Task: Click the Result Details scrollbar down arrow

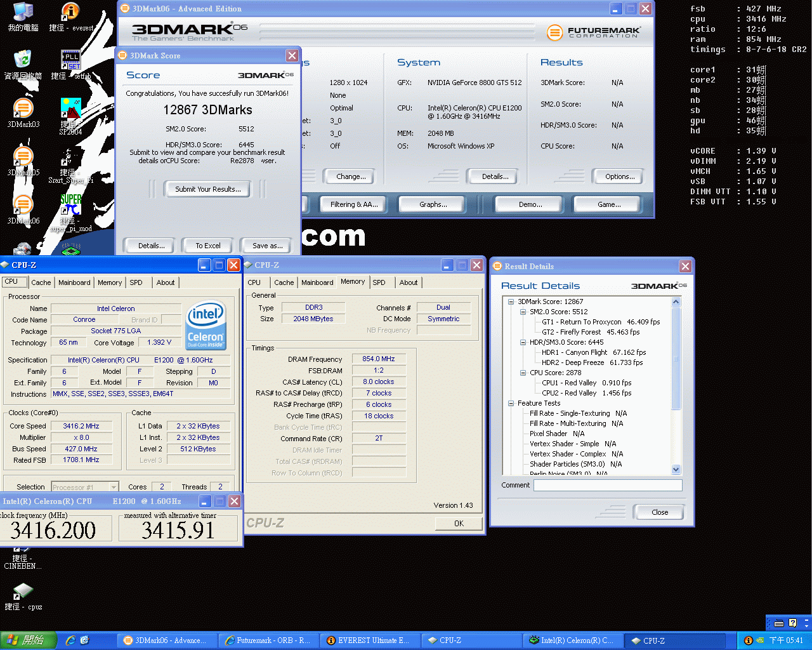Action: (676, 470)
